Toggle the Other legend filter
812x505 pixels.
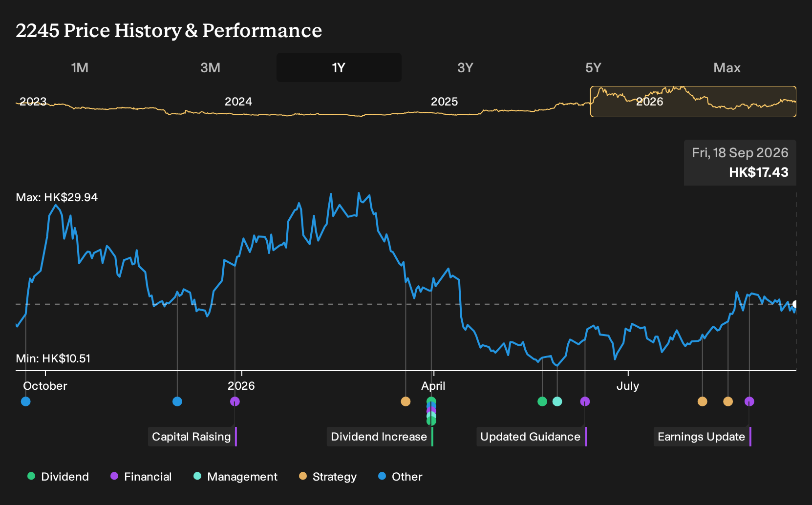(400, 477)
